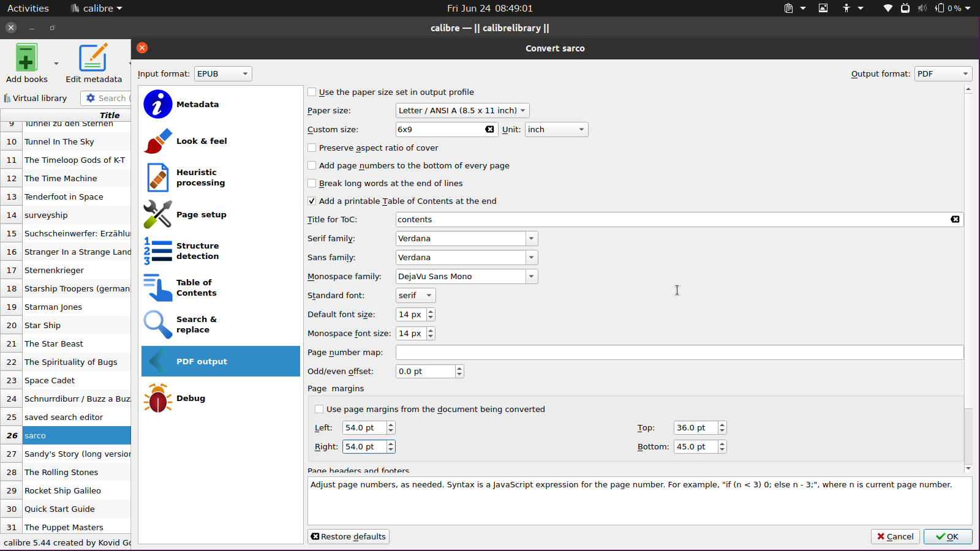Click the Right margin stepper

pos(391,446)
